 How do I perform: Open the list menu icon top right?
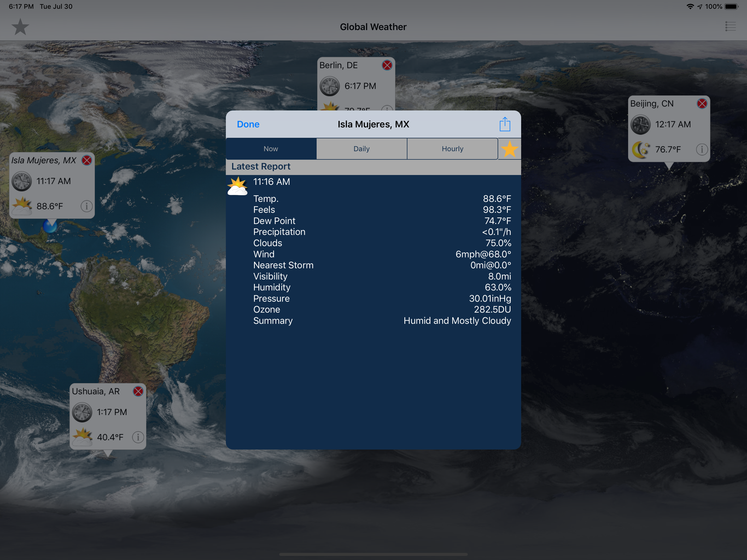pyautogui.click(x=730, y=26)
